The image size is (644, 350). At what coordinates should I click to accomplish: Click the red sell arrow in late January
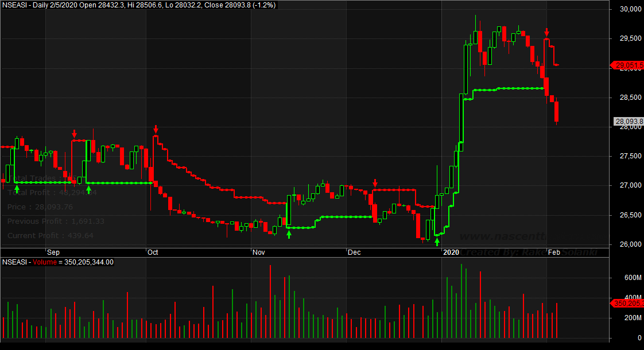pyautogui.click(x=546, y=32)
